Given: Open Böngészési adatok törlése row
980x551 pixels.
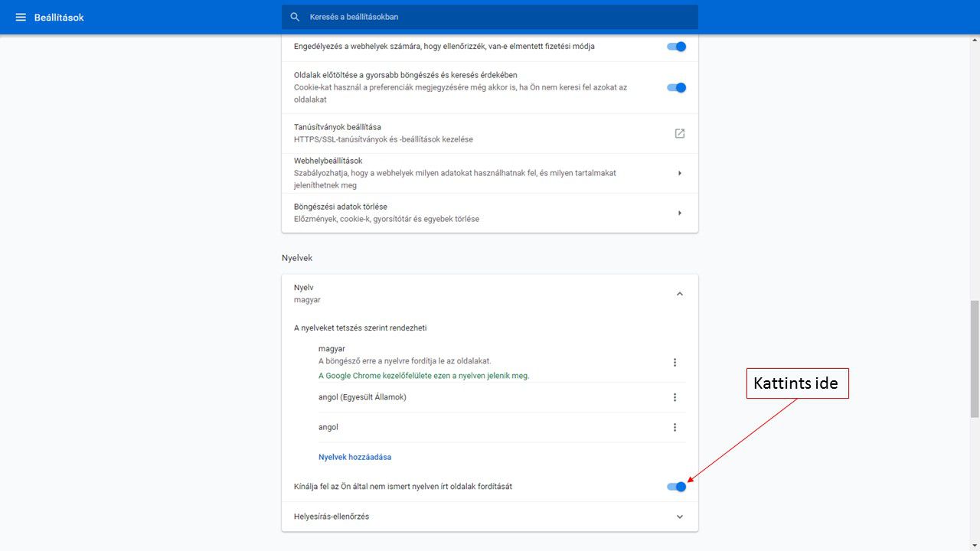Looking at the screenshot, I should [x=459, y=213].
